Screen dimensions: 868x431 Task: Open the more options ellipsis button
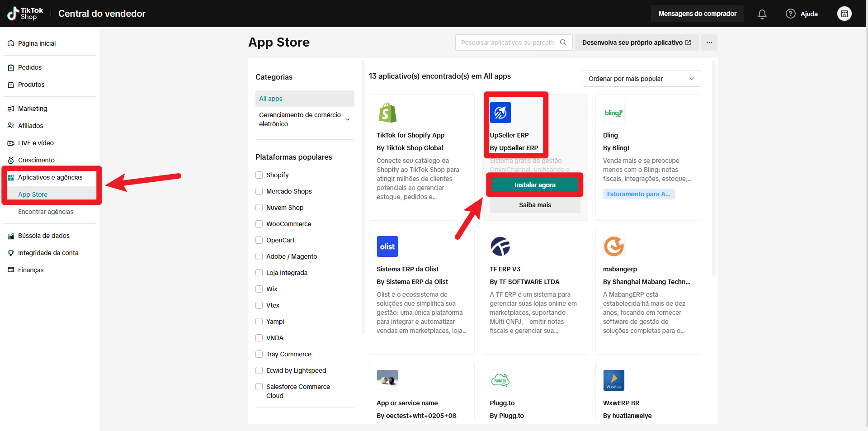709,43
